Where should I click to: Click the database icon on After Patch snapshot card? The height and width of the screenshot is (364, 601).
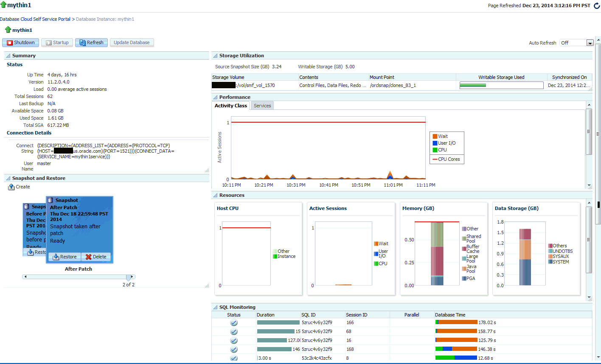click(x=50, y=200)
